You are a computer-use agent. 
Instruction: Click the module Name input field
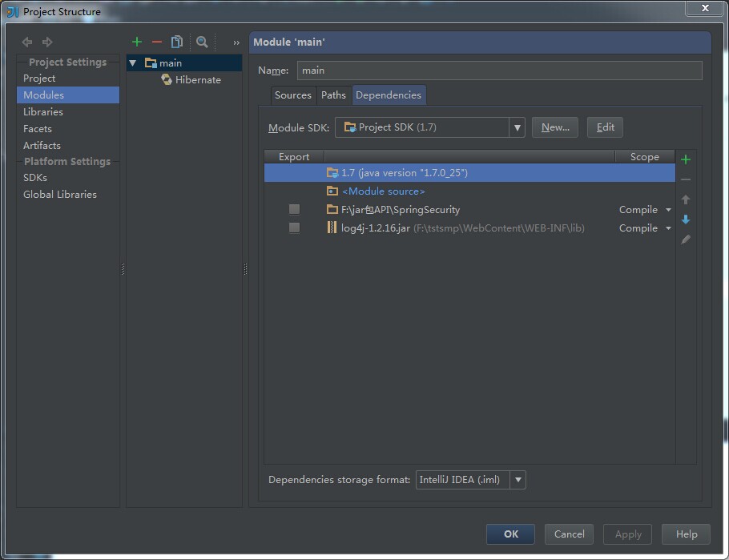[x=499, y=71]
